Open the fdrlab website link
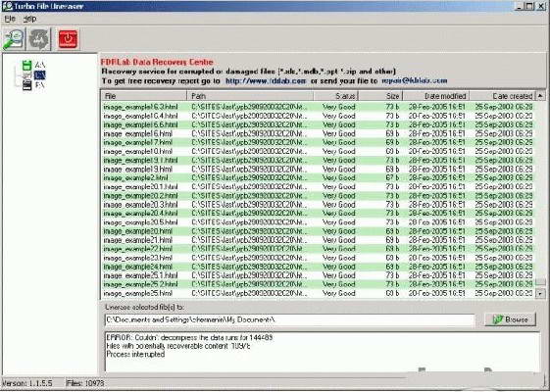Screen dimensions: 550x392 tap(266, 81)
